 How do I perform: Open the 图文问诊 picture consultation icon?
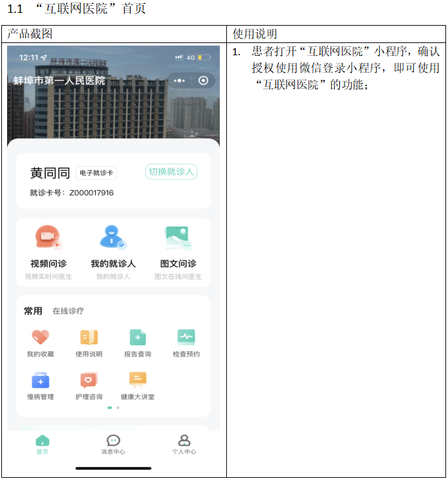pyautogui.click(x=178, y=238)
